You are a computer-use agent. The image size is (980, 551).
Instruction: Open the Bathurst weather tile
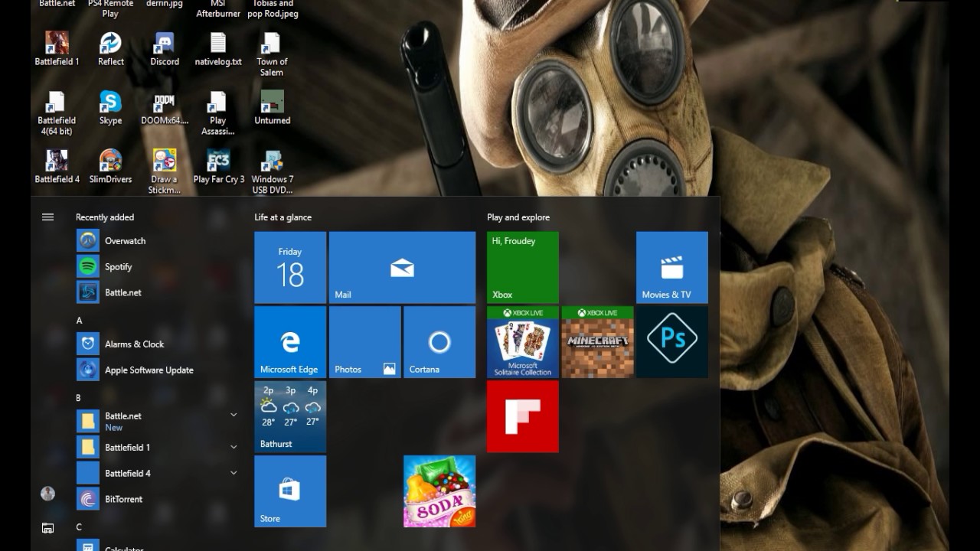[x=290, y=416]
